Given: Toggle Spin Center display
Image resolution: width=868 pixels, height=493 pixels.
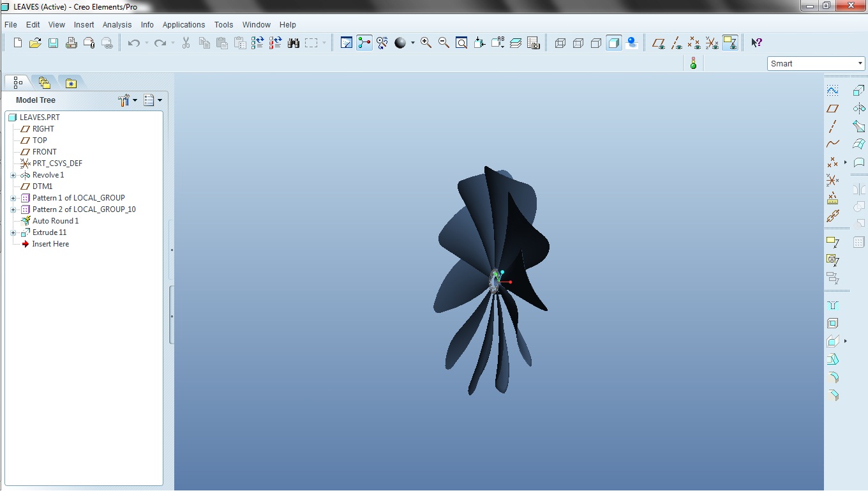Looking at the screenshot, I should [x=364, y=43].
